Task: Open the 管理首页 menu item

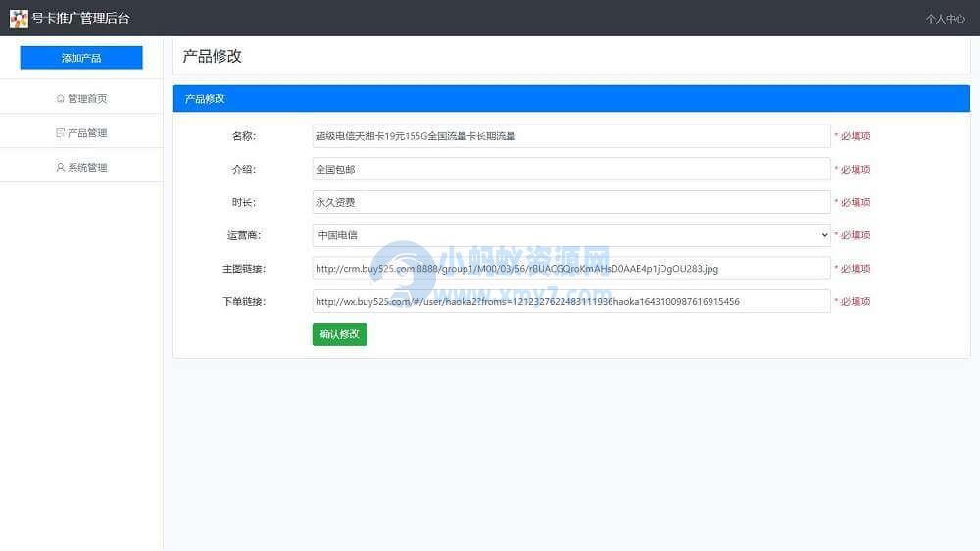Action: tap(81, 99)
